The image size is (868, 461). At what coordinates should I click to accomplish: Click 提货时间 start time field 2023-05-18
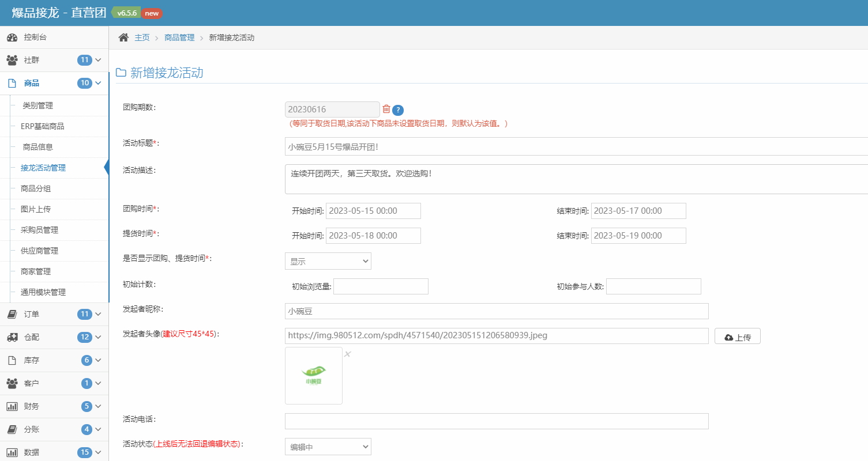point(374,236)
